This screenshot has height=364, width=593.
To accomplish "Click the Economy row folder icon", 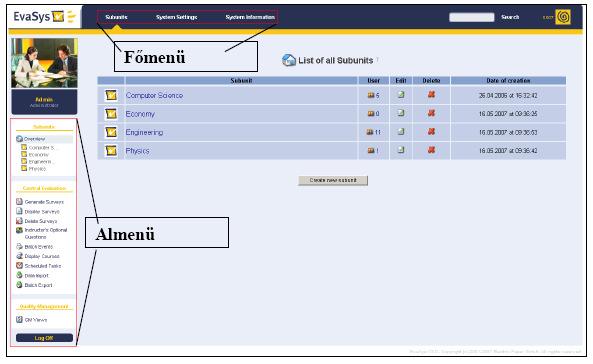I will coord(111,114).
